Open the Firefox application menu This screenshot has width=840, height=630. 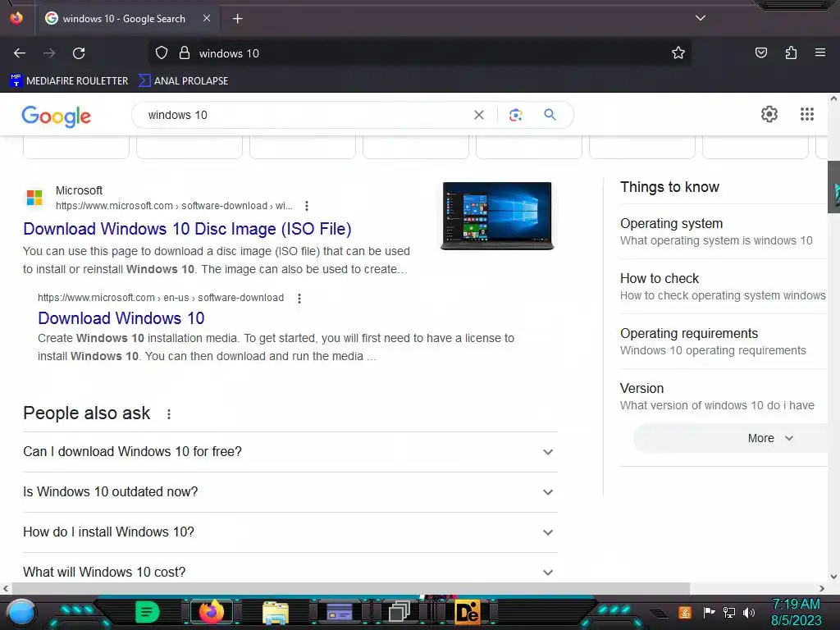[x=819, y=52]
